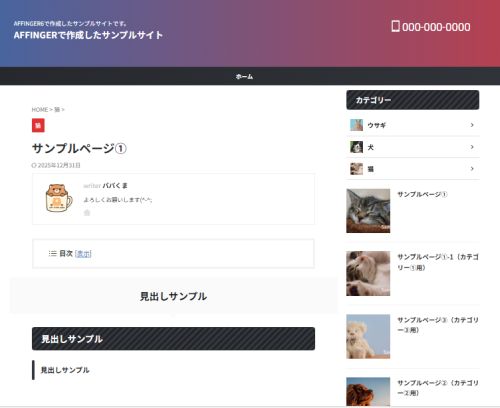Click the 犬 category thumbnail icon
This screenshot has width=500, height=408.
(356, 147)
